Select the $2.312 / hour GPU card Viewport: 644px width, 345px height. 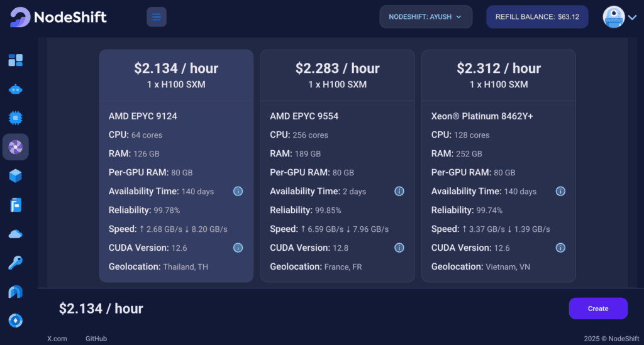pyautogui.click(x=499, y=166)
